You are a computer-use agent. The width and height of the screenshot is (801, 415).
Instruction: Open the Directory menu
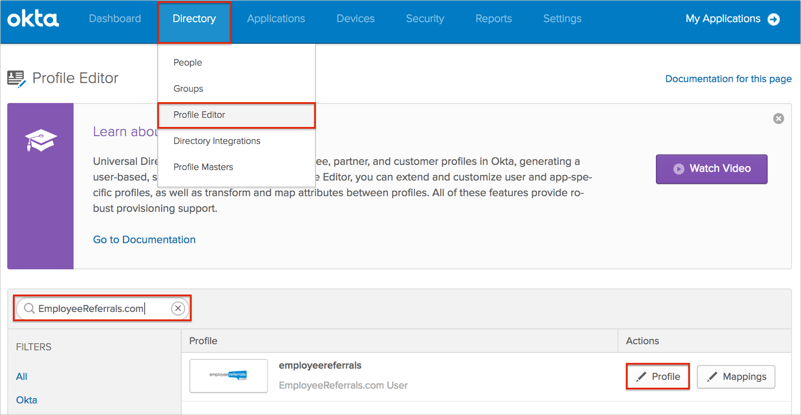pos(194,19)
